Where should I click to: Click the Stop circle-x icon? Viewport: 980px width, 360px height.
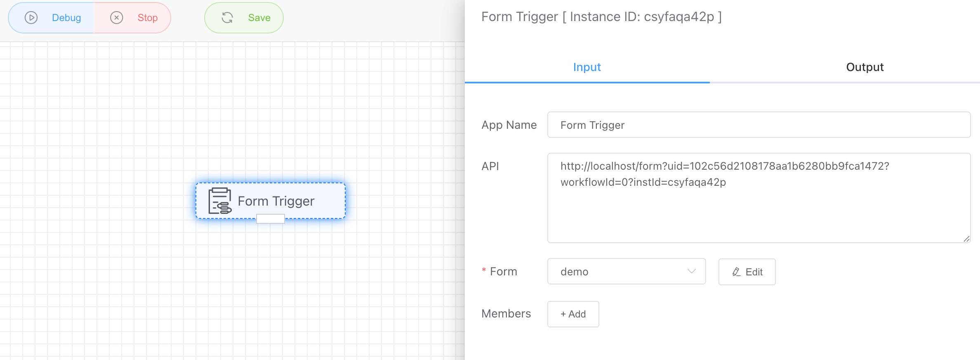pyautogui.click(x=117, y=18)
